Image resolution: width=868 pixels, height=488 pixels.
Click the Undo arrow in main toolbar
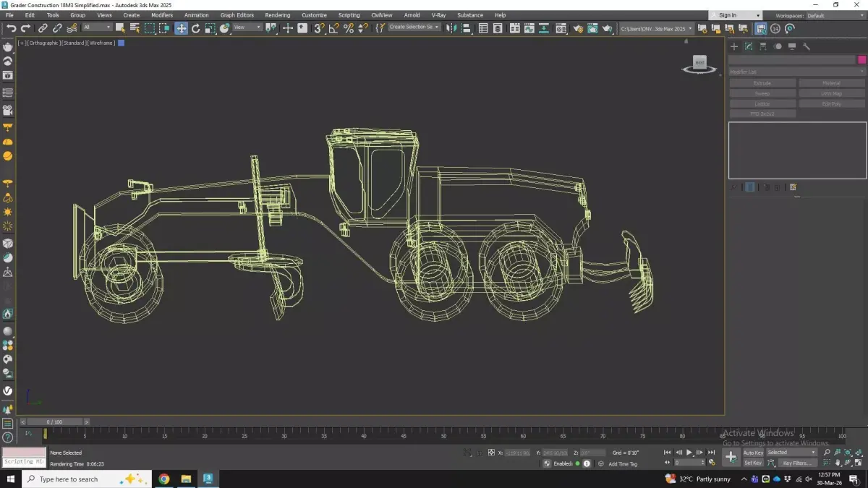click(11, 28)
